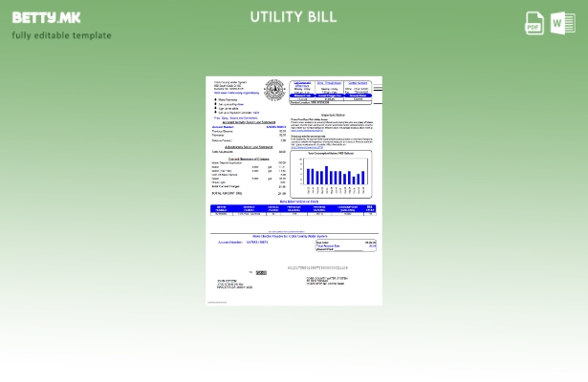Click the Sign up for eBills bullet

tap(229, 108)
